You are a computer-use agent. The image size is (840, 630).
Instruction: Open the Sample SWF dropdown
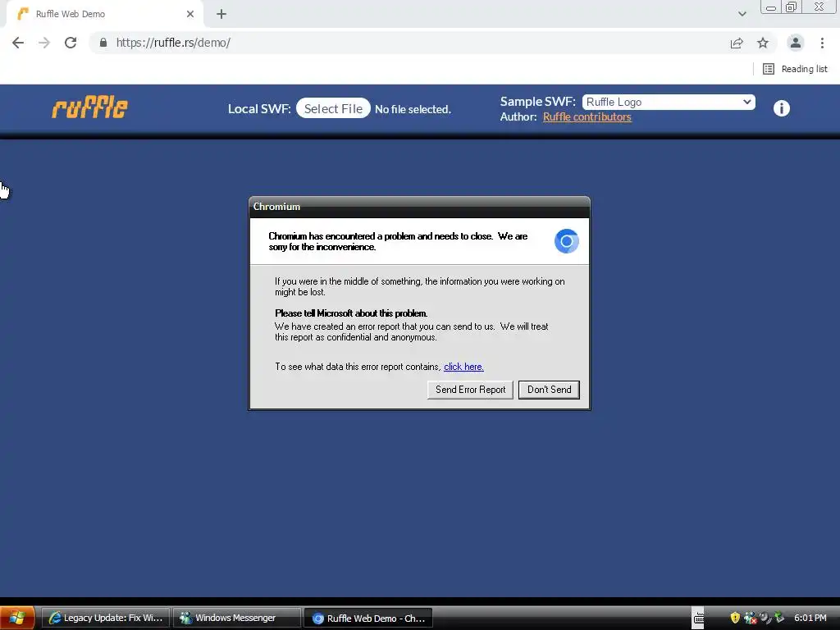pos(669,102)
